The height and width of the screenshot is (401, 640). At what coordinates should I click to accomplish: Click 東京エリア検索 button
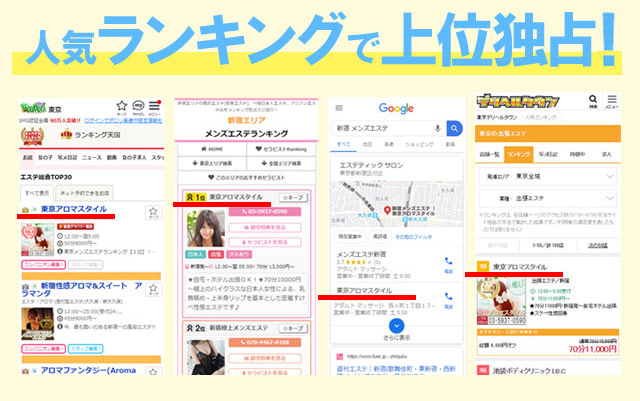[212, 163]
